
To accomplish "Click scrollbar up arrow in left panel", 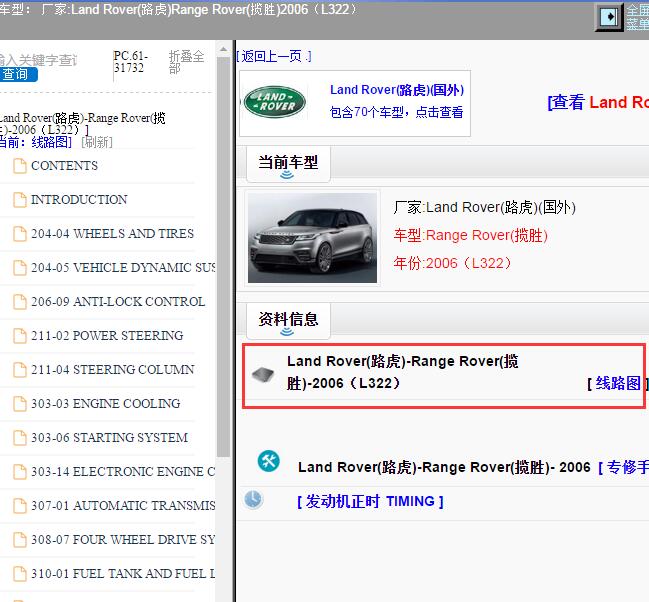I will point(223,49).
